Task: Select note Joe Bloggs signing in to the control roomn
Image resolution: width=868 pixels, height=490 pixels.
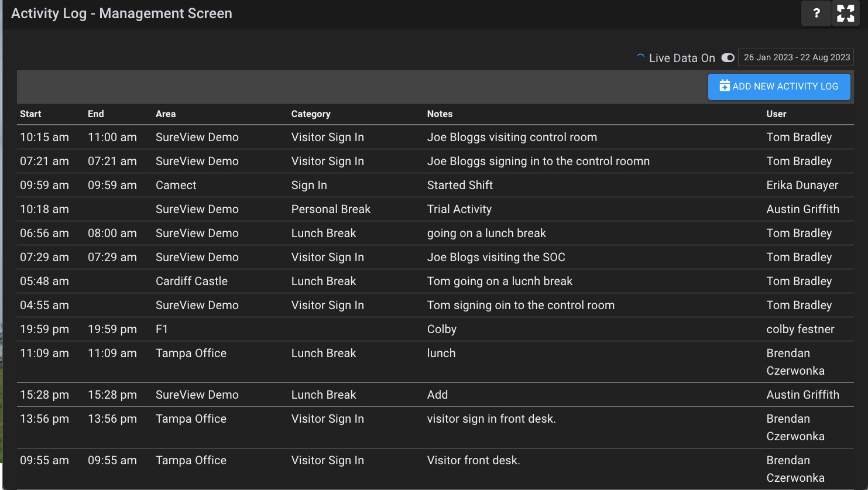Action: (538, 161)
